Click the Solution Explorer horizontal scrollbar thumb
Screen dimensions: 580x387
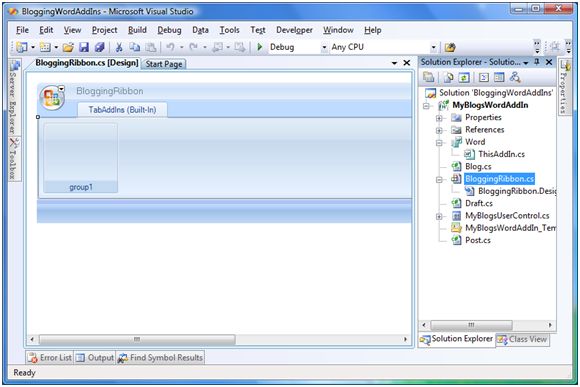point(471,325)
